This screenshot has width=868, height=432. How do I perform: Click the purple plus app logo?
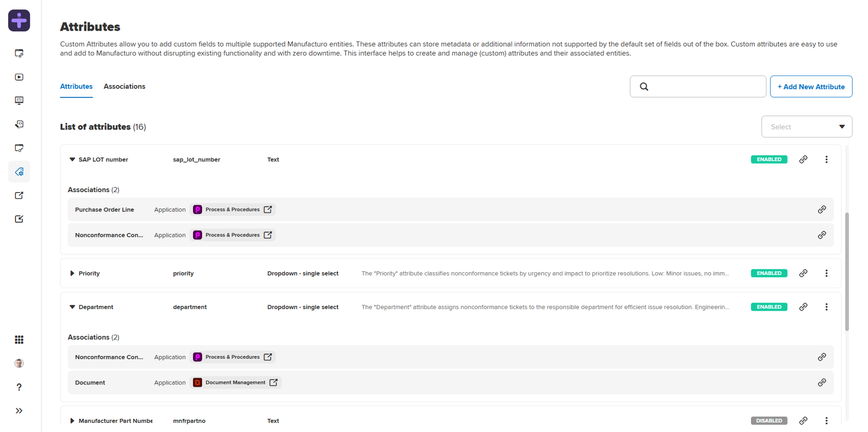(19, 20)
